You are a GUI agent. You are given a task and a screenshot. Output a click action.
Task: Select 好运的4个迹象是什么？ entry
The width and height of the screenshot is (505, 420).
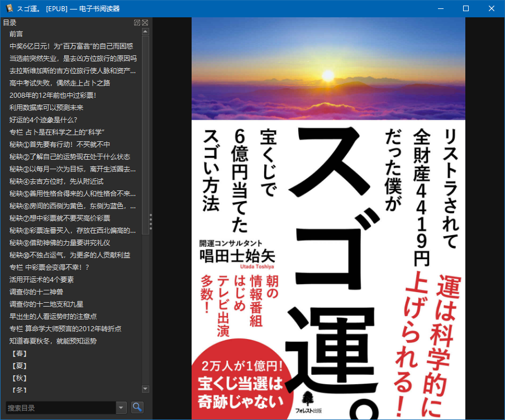click(x=43, y=120)
